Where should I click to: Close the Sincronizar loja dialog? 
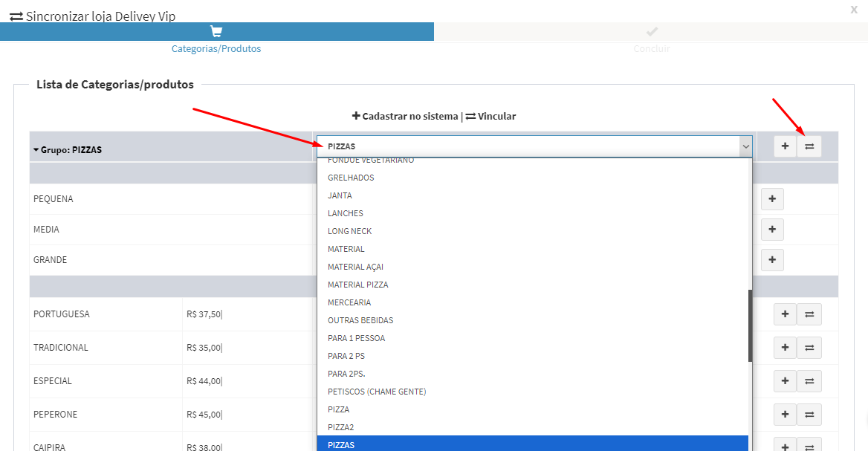click(x=854, y=9)
